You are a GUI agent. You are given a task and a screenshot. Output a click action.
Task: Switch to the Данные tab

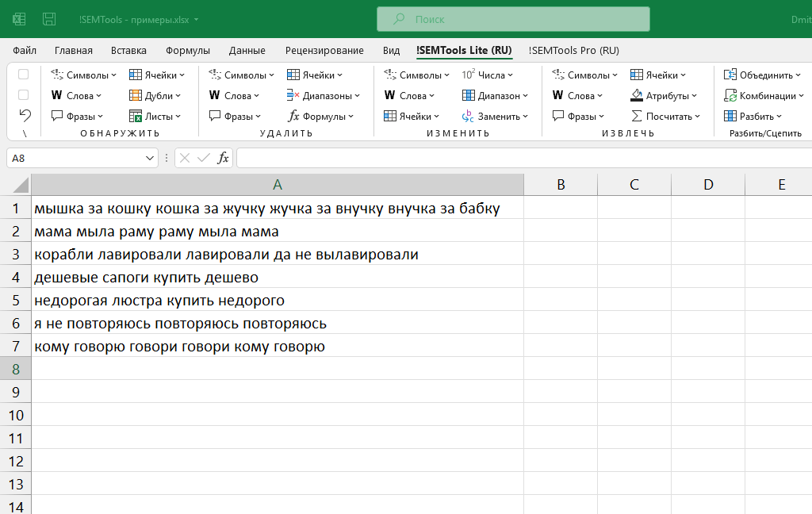(x=247, y=50)
